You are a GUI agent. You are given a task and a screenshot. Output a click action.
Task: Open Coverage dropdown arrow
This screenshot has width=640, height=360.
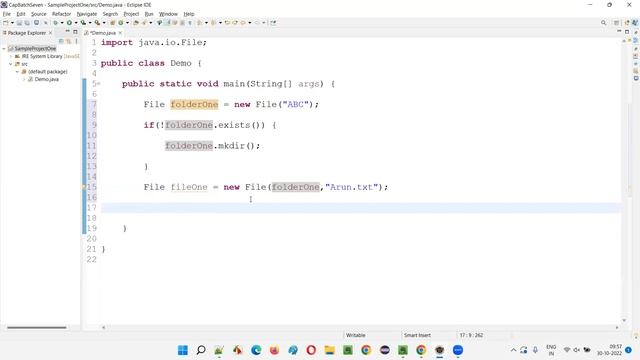click(x=90, y=23)
